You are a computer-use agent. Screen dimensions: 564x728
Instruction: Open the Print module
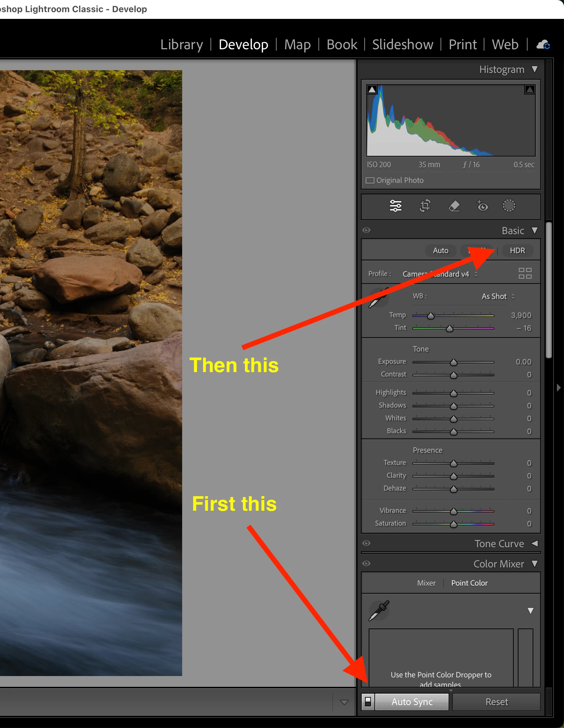(462, 45)
